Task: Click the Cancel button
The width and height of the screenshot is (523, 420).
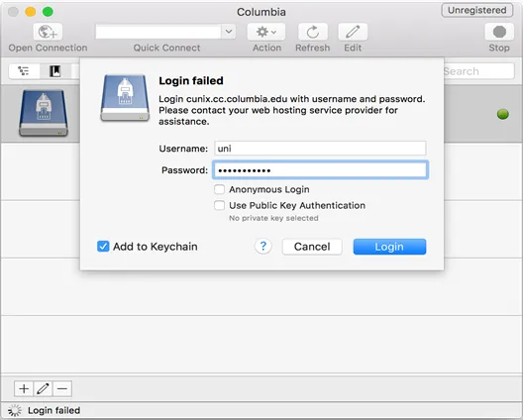Action: (x=312, y=247)
